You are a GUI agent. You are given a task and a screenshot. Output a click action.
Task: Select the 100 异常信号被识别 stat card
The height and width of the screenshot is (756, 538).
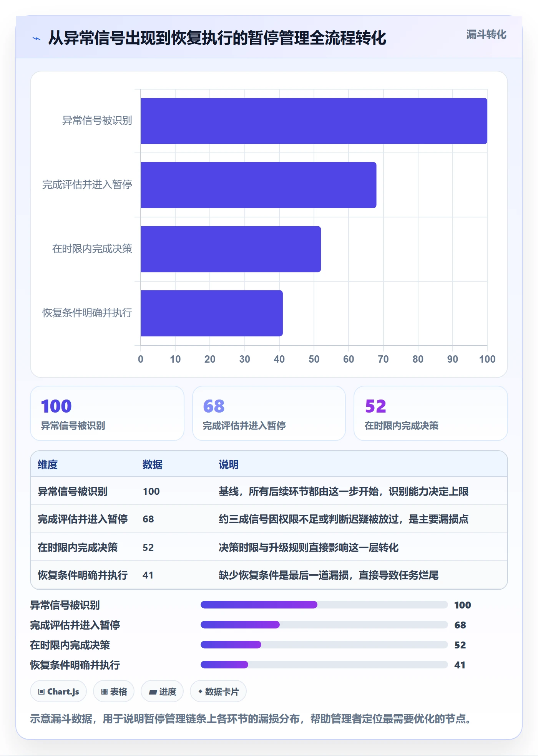107,413
